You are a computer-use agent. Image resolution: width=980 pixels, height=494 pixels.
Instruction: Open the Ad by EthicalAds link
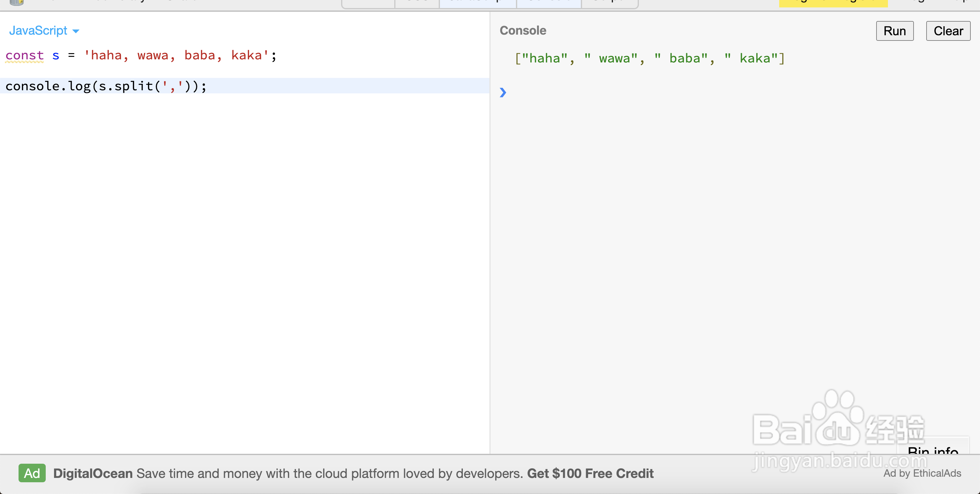point(922,473)
